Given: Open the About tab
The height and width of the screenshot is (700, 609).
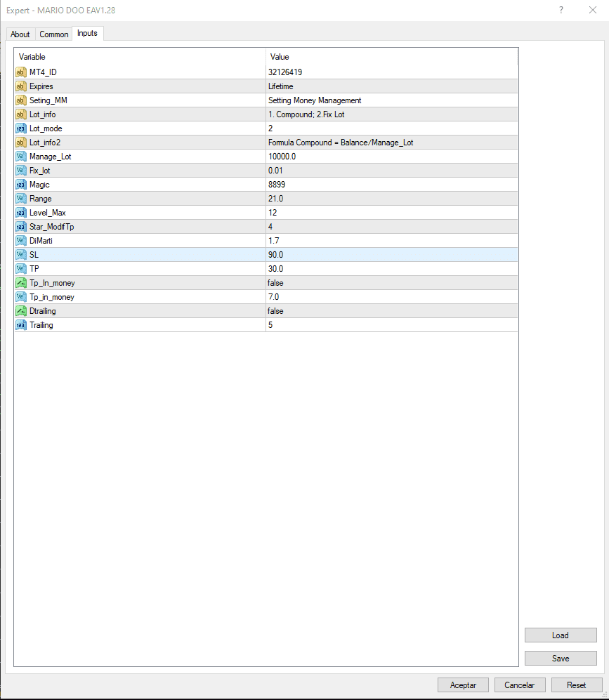Looking at the screenshot, I should 20,34.
